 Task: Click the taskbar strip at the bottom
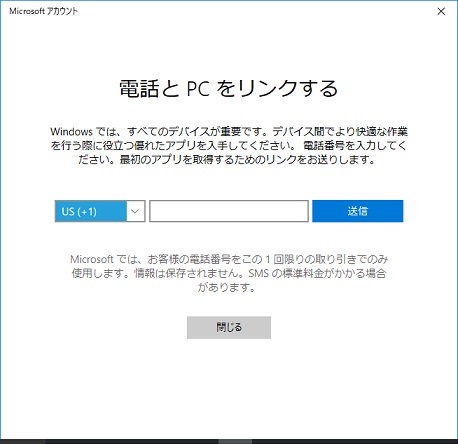229,441
